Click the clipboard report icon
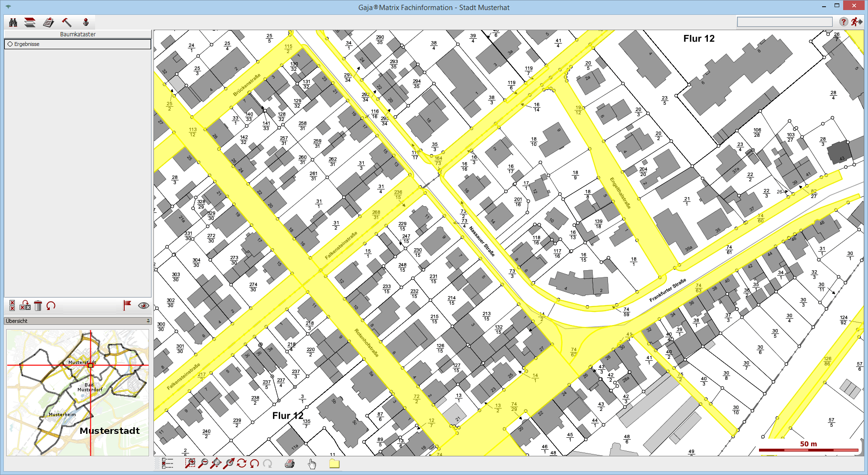This screenshot has height=475, width=868. [x=48, y=22]
